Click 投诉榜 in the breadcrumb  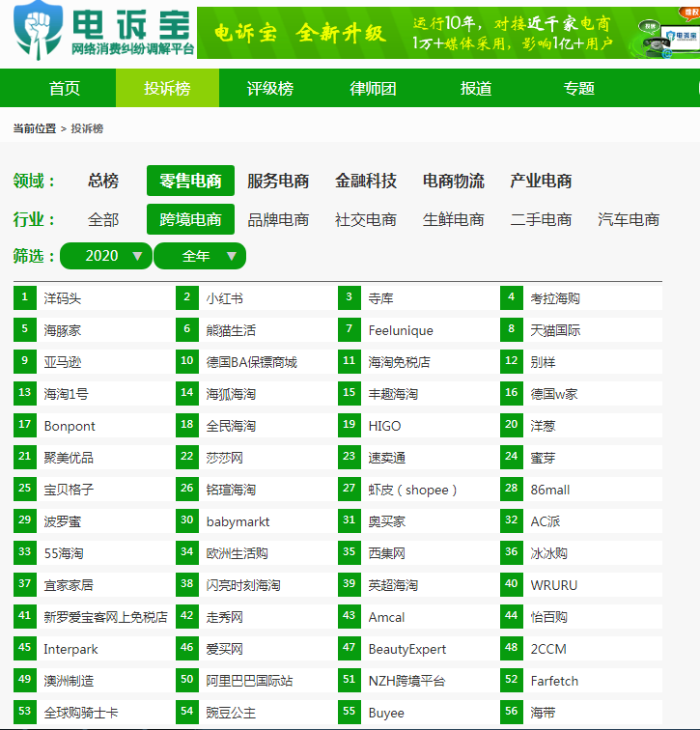pos(87,128)
